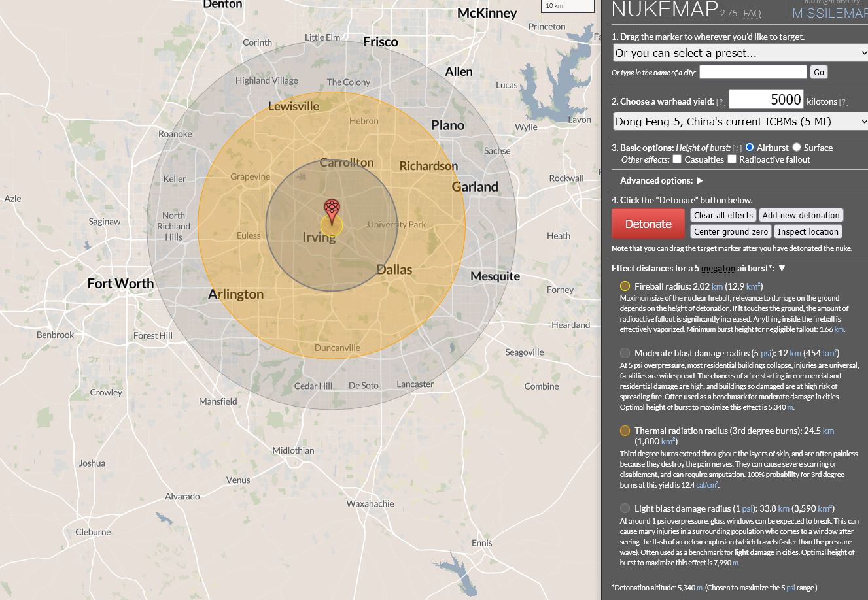Click the Clear all effects button
This screenshot has width=868, height=600.
point(723,215)
